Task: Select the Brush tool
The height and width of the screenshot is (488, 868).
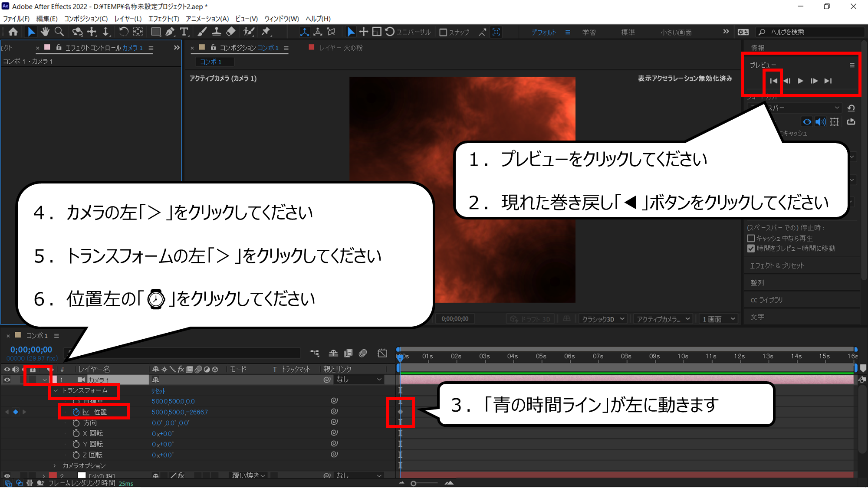Action: [x=202, y=32]
